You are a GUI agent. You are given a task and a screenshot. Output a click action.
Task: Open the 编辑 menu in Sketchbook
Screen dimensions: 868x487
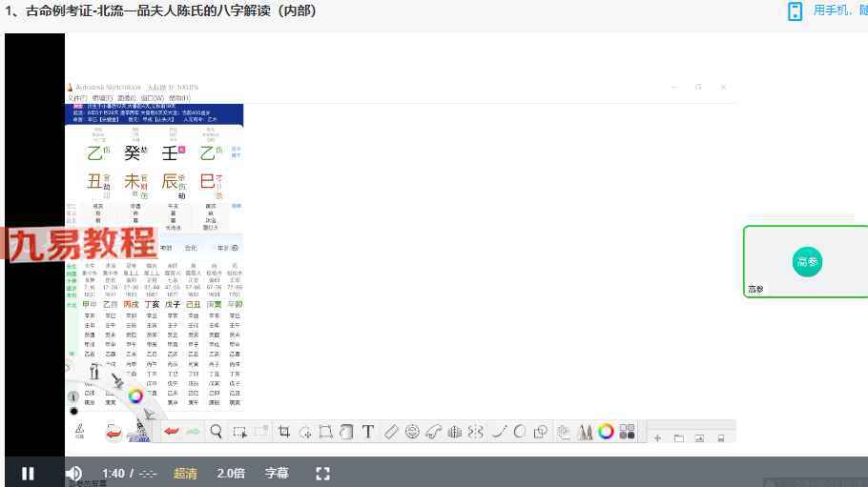[100, 98]
